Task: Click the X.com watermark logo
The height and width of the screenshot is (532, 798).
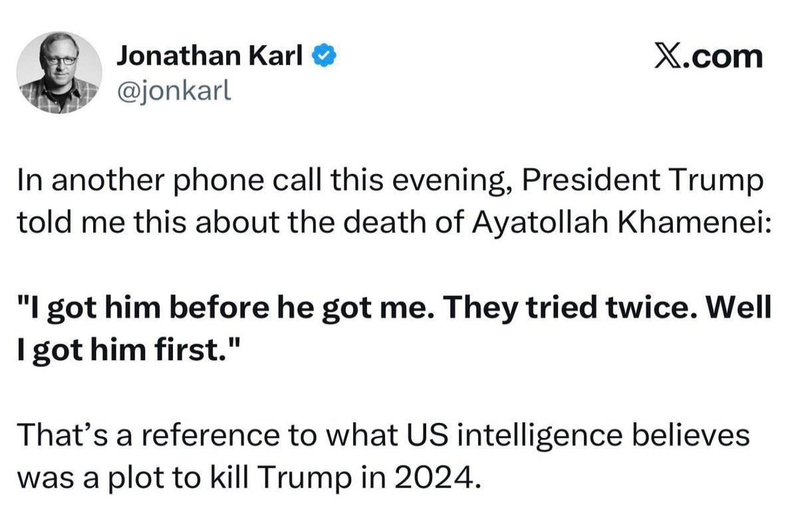Action: 708,57
